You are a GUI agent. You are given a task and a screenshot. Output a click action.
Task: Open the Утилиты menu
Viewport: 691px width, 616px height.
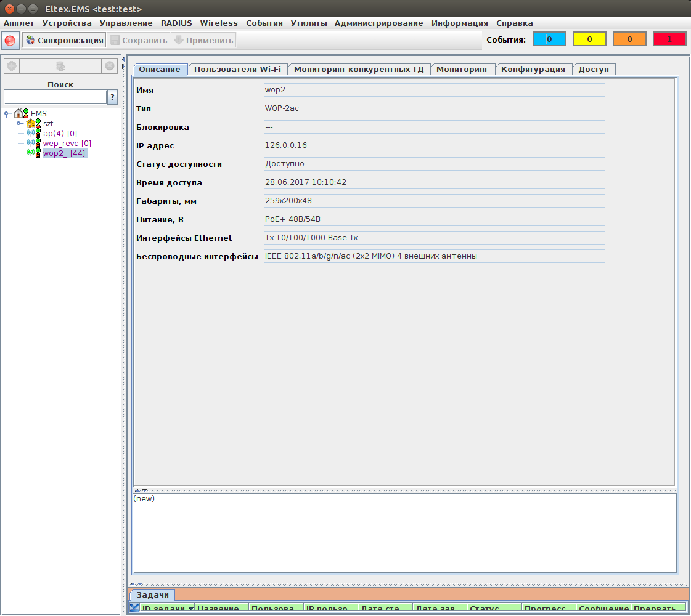coord(309,23)
